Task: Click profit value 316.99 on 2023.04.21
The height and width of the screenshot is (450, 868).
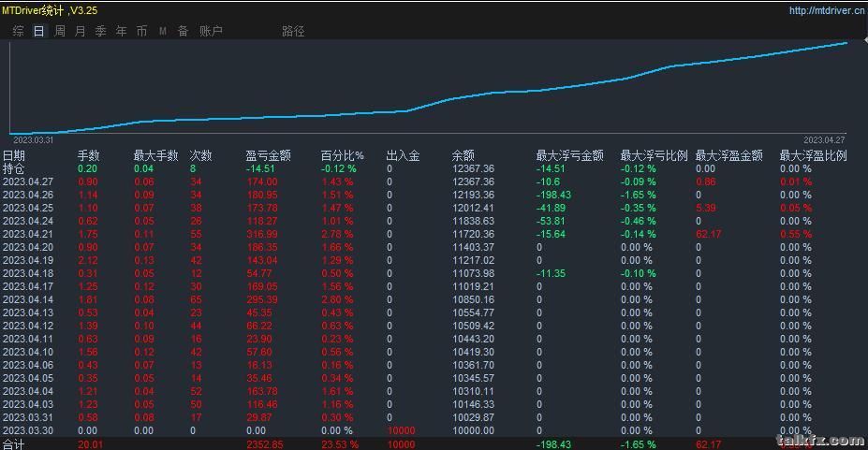Action: tap(262, 235)
